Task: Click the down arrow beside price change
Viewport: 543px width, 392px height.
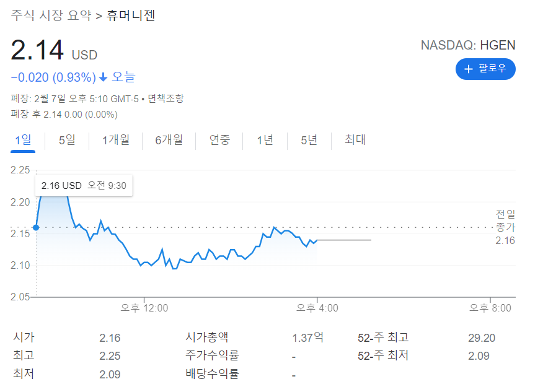Action: [103, 77]
